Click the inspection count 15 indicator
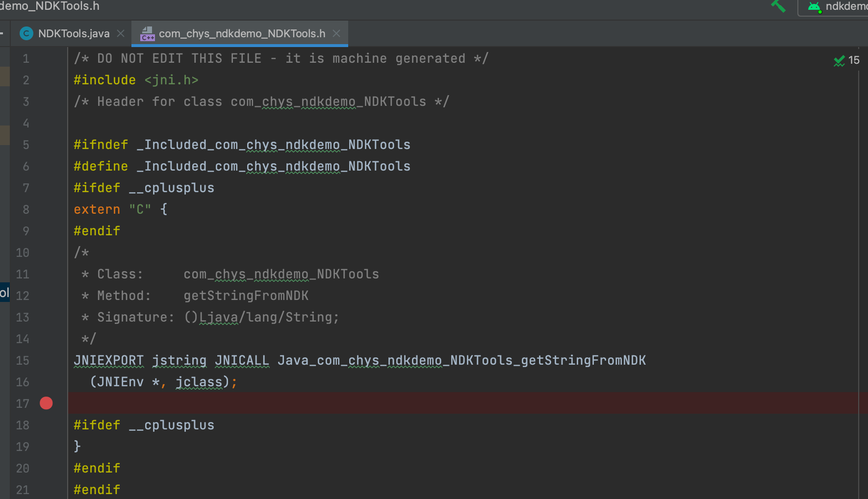 click(x=854, y=60)
